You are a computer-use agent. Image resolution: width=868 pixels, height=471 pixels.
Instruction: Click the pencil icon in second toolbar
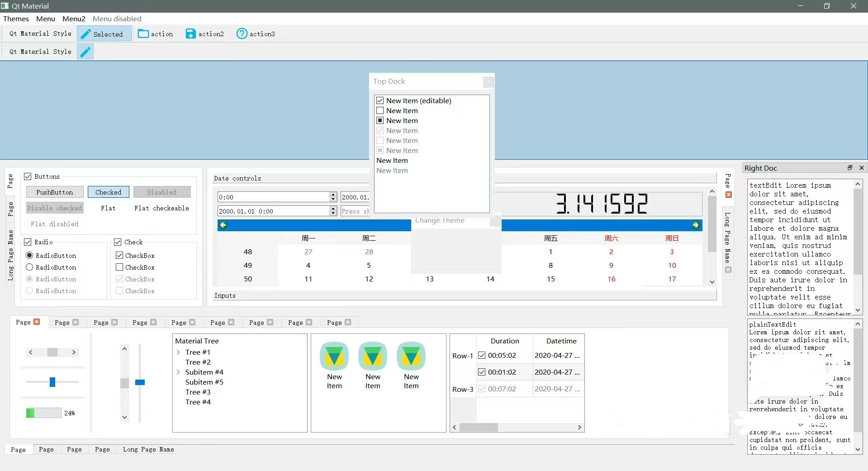85,52
